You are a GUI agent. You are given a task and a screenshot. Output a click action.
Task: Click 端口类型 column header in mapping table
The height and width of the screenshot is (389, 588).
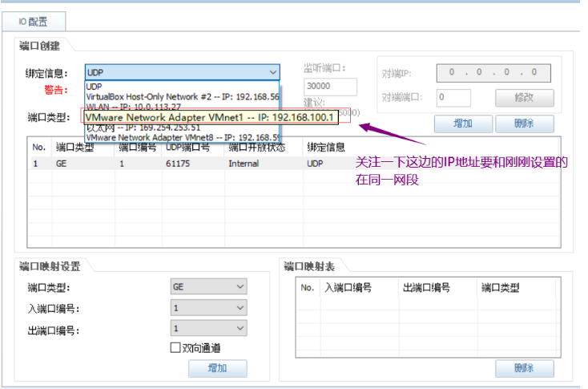[x=501, y=288]
